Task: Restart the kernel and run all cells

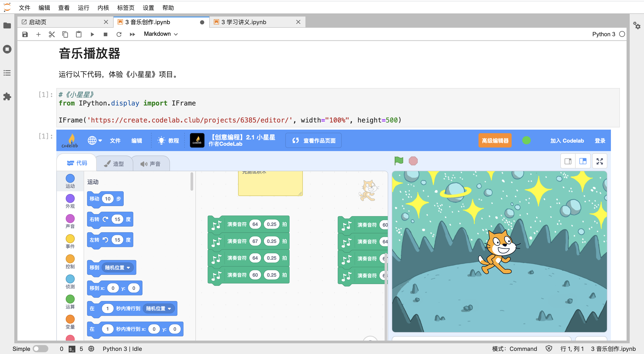Action: pyautogui.click(x=133, y=34)
